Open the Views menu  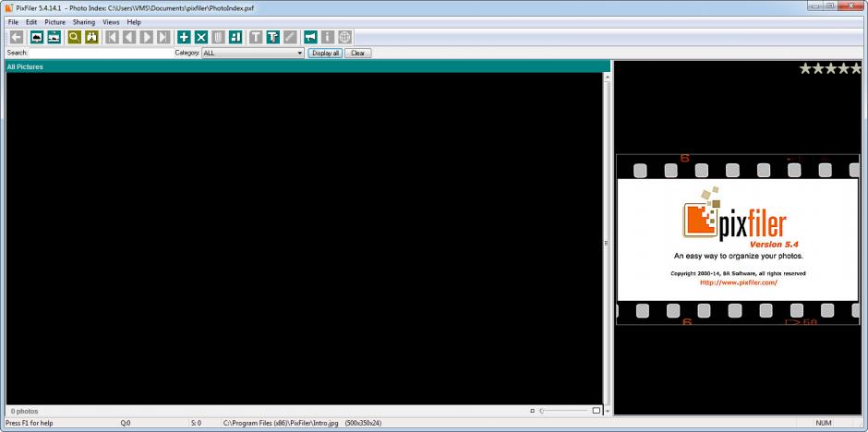pyautogui.click(x=111, y=22)
